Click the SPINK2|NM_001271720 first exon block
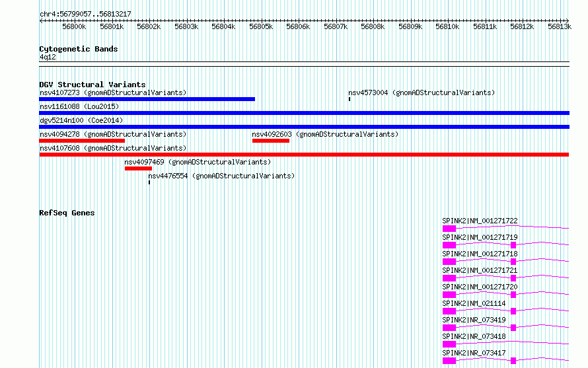 coord(449,295)
